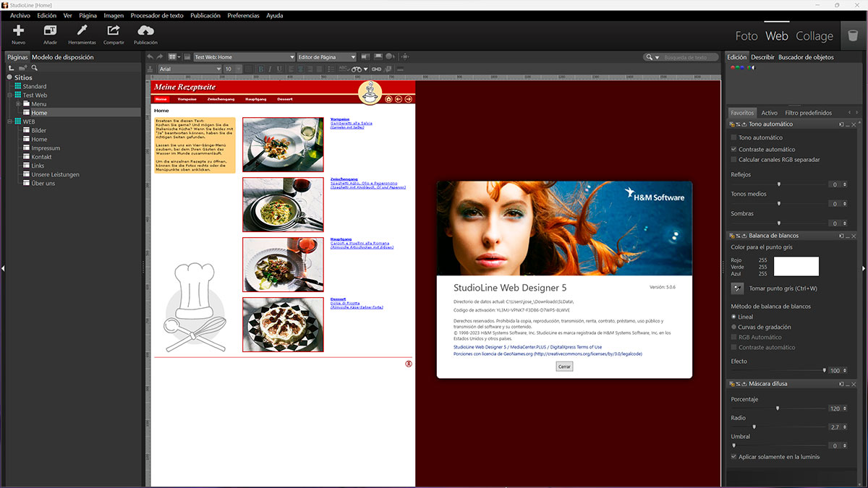Click the Compartir share icon
Screen dimensions: 868x488
[114, 30]
